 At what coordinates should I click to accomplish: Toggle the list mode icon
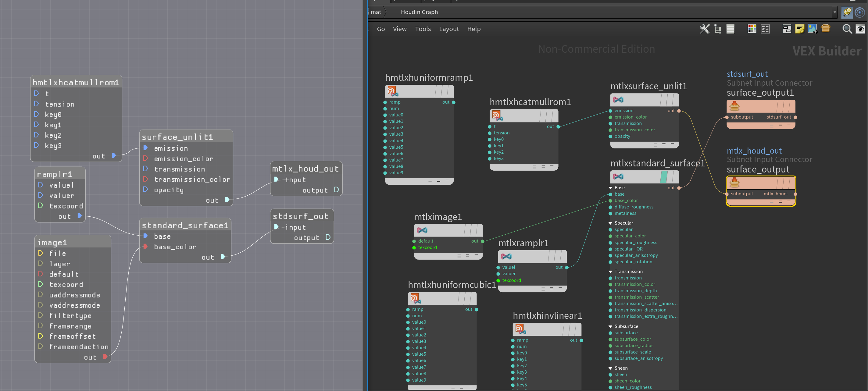coord(730,29)
